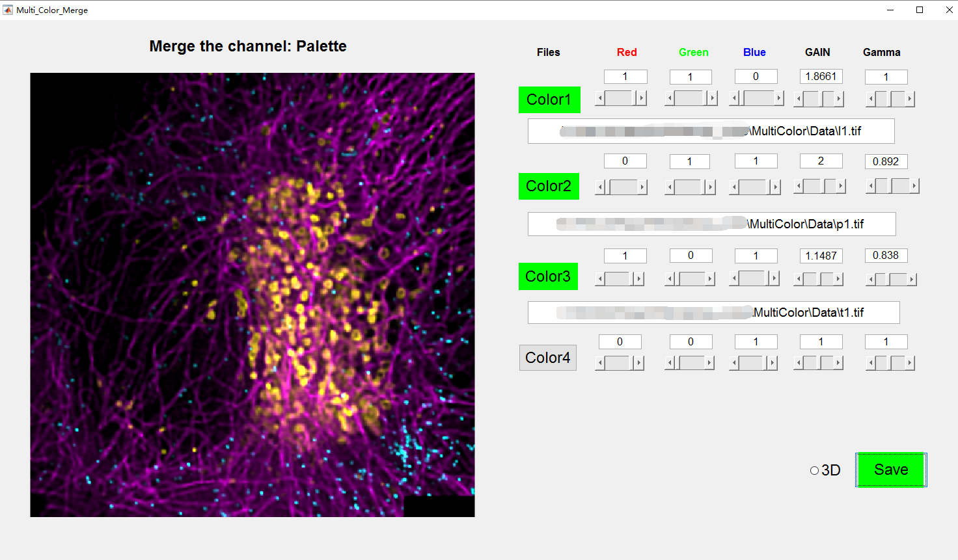Click Color3 Red slider left arrow
This screenshot has width=958, height=560.
pyautogui.click(x=600, y=279)
